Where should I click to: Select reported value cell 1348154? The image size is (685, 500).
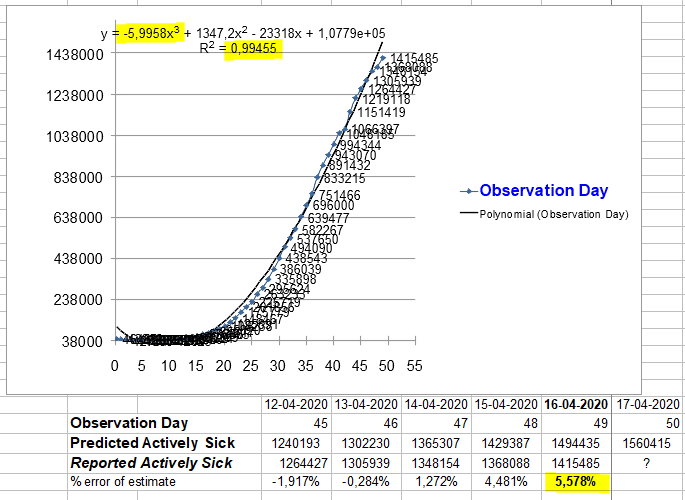point(436,462)
